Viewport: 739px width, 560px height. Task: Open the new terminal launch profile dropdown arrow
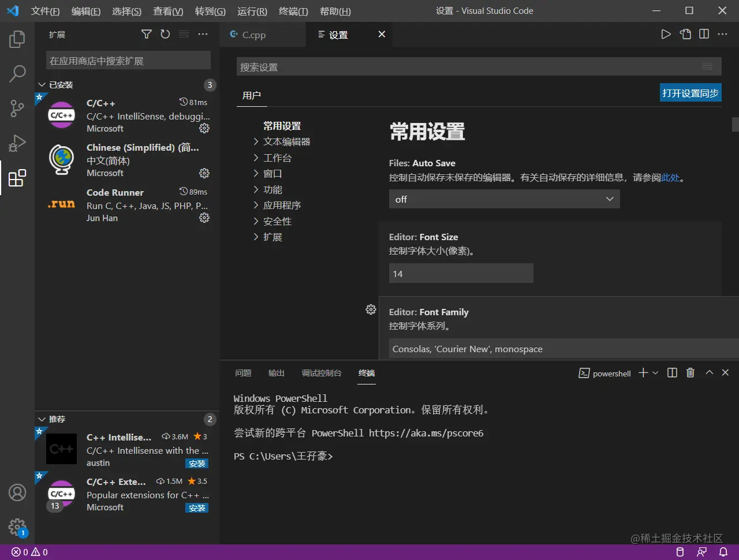tap(655, 373)
